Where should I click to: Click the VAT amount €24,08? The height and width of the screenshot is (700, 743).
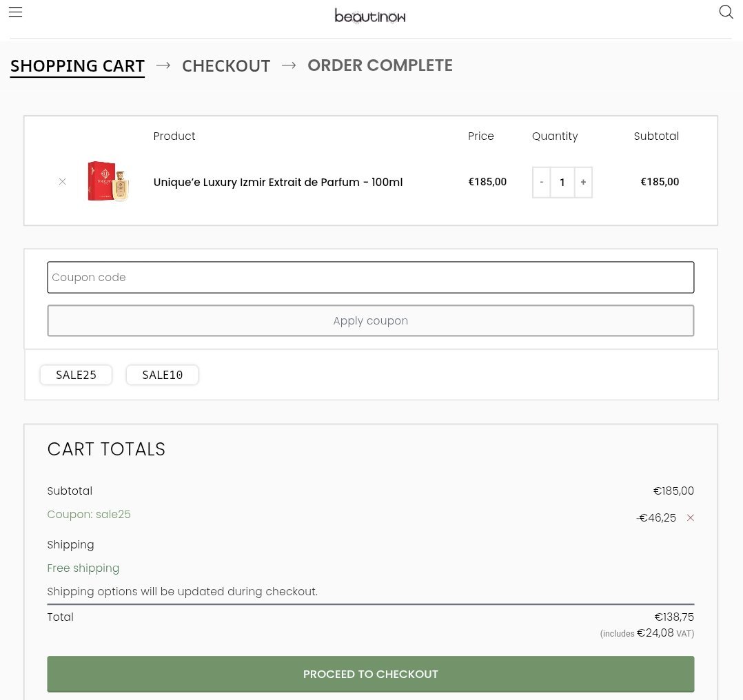[x=655, y=632]
